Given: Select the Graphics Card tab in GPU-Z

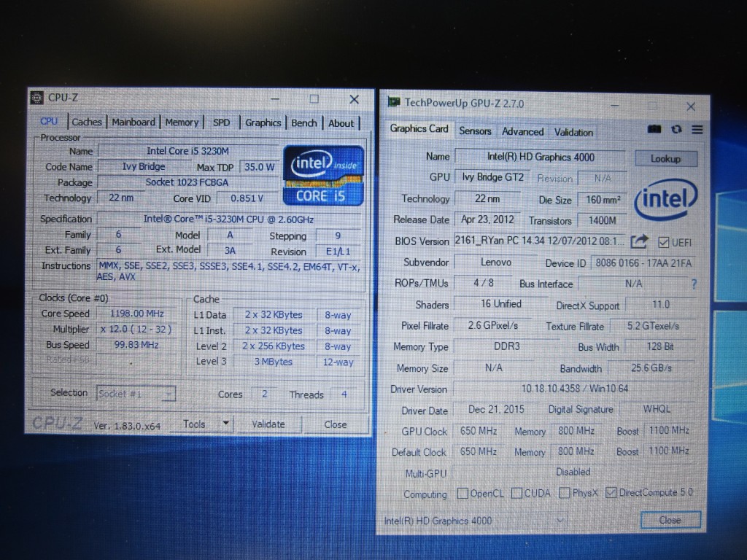Looking at the screenshot, I should (x=419, y=128).
